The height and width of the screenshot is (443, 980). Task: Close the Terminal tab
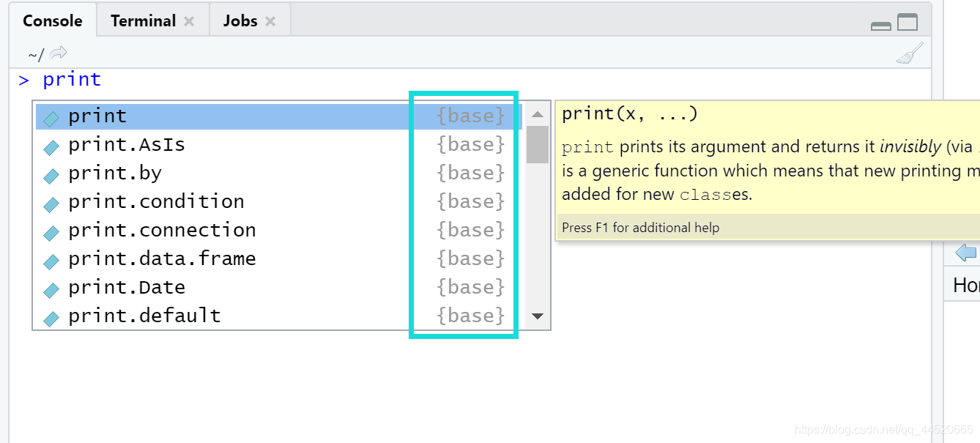(189, 21)
